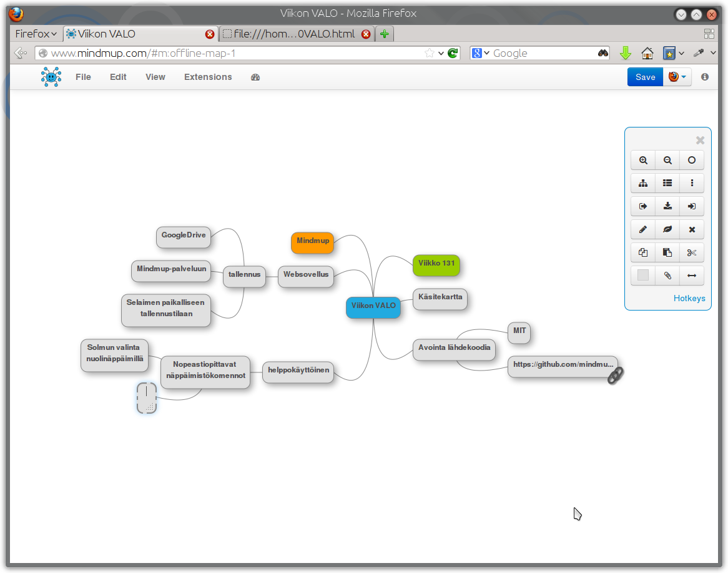Click the list icon in tool panel
This screenshot has width=728, height=573.
coord(667,183)
